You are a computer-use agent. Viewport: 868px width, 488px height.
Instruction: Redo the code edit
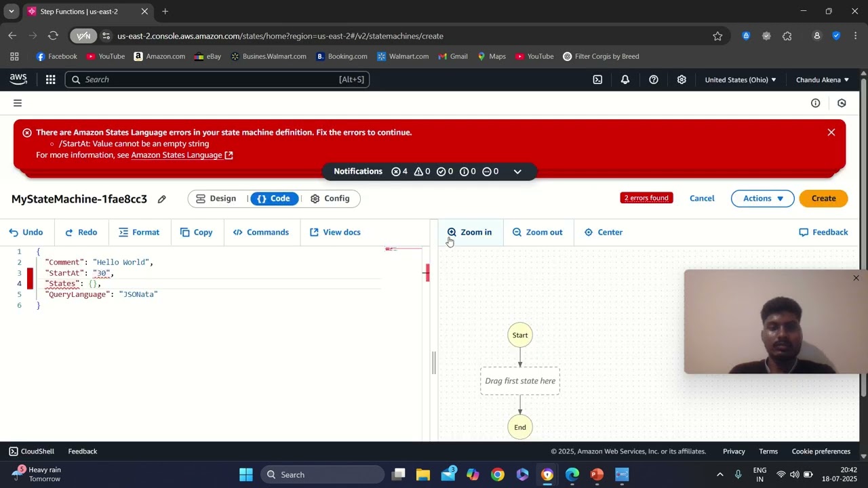pyautogui.click(x=81, y=232)
